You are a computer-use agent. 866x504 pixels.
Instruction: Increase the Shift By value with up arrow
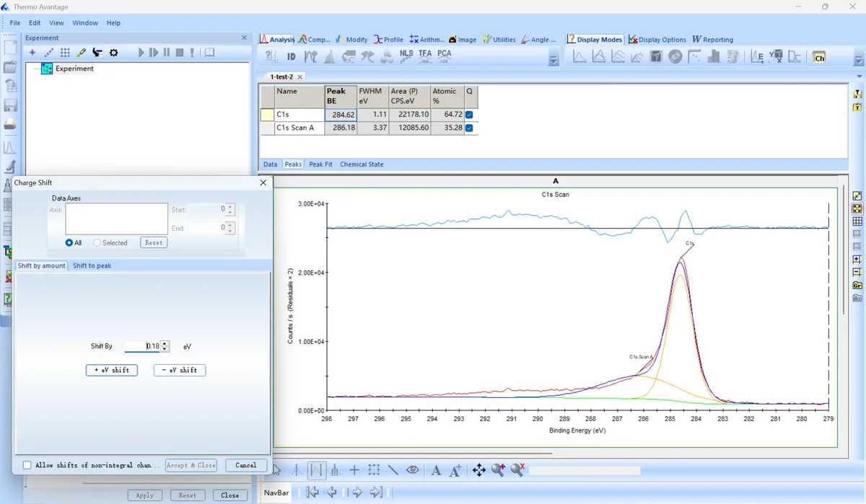(166, 343)
